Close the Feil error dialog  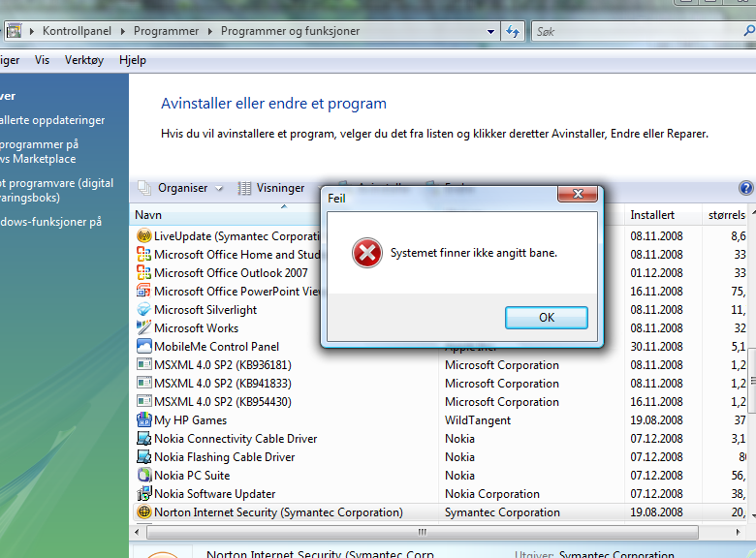[578, 194]
